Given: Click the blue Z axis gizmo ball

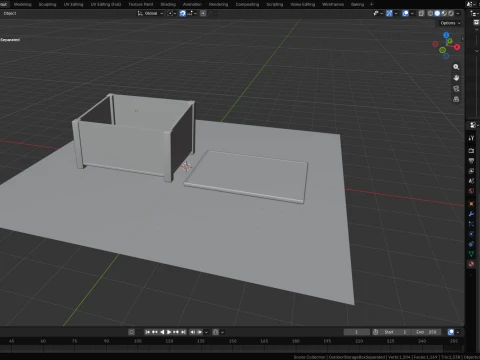Looking at the screenshot, I should point(446,35).
